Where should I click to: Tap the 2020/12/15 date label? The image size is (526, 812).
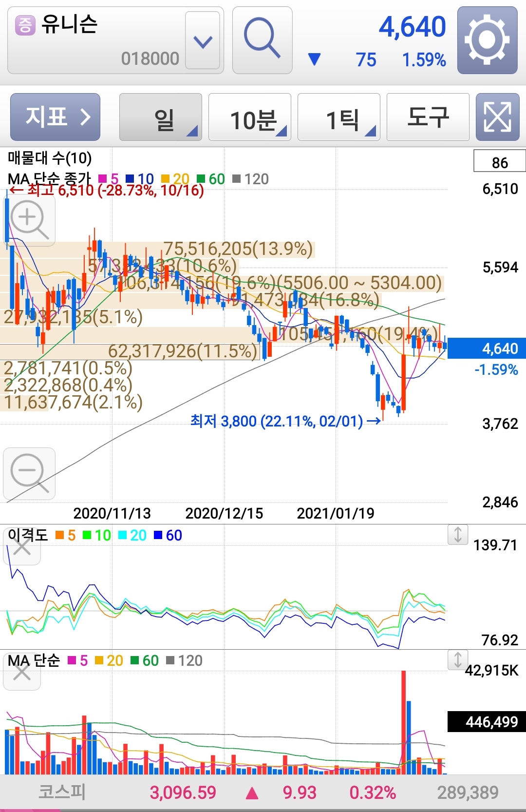tap(224, 513)
